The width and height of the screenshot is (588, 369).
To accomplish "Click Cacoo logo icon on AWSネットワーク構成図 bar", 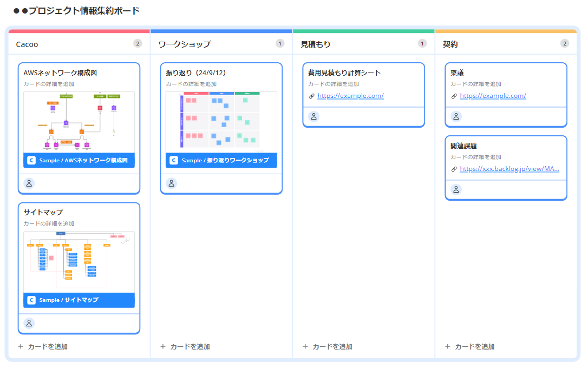I will coord(31,160).
